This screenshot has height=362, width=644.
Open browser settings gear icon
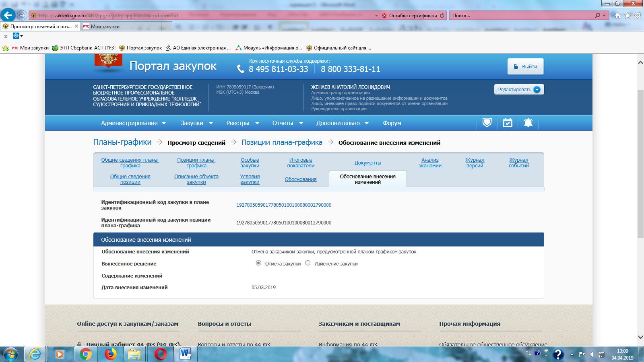click(637, 16)
